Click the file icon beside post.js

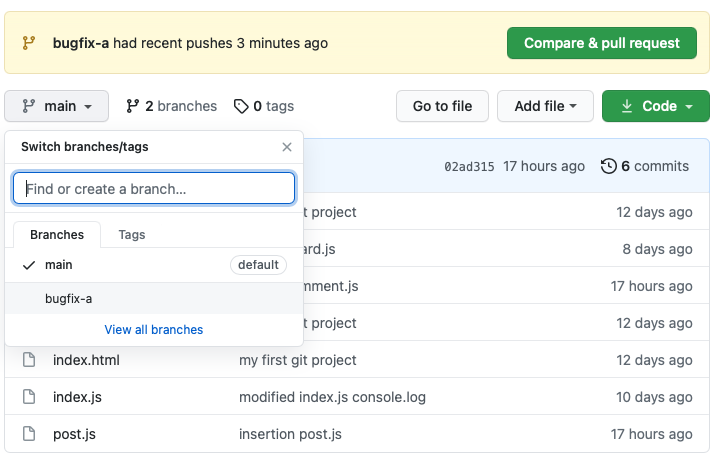click(x=30, y=434)
